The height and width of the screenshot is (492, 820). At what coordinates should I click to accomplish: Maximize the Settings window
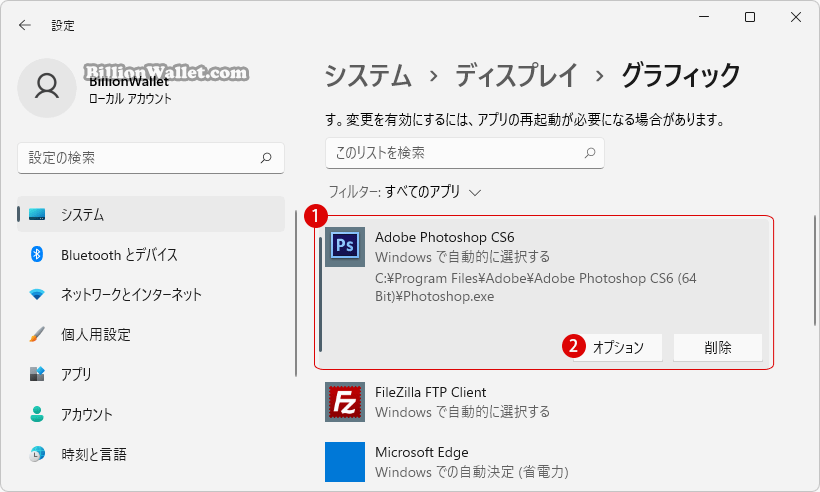[750, 17]
